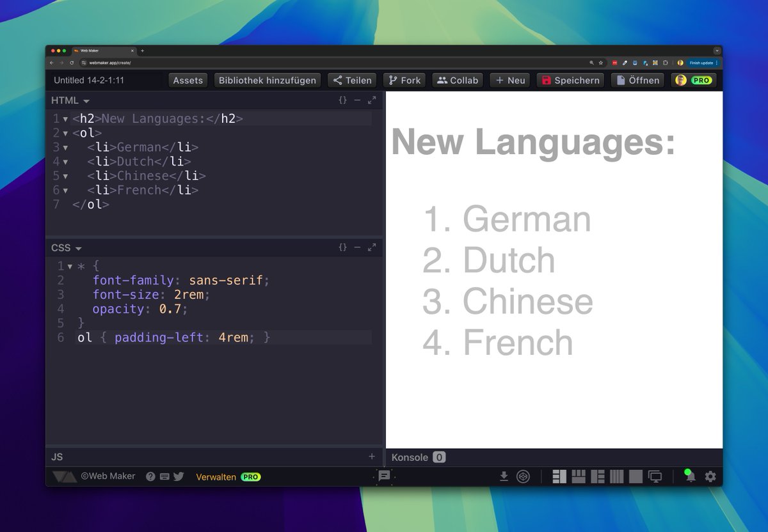Screen dimensions: 768x532
Task: Reload the browser page
Action: pyautogui.click(x=72, y=63)
